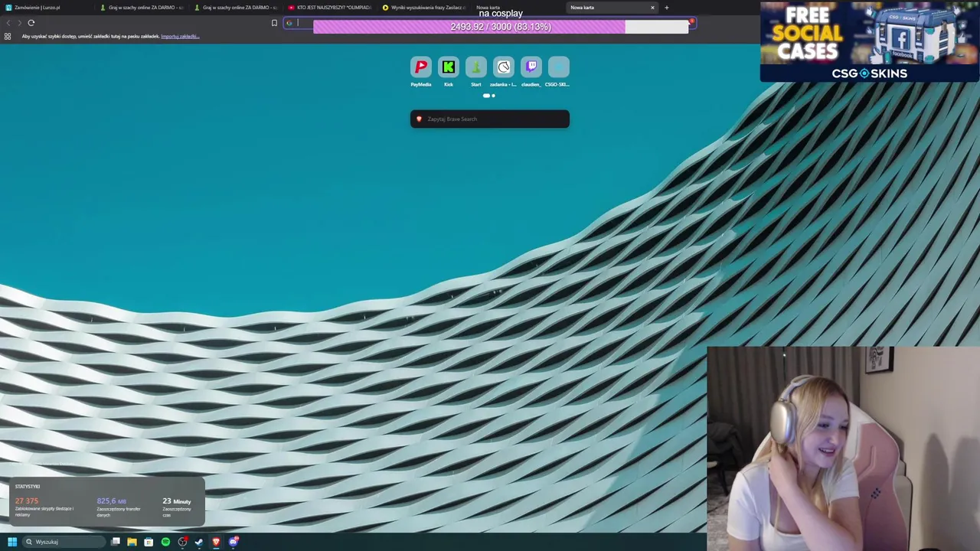Open Steam from the taskbar

[x=199, y=542]
